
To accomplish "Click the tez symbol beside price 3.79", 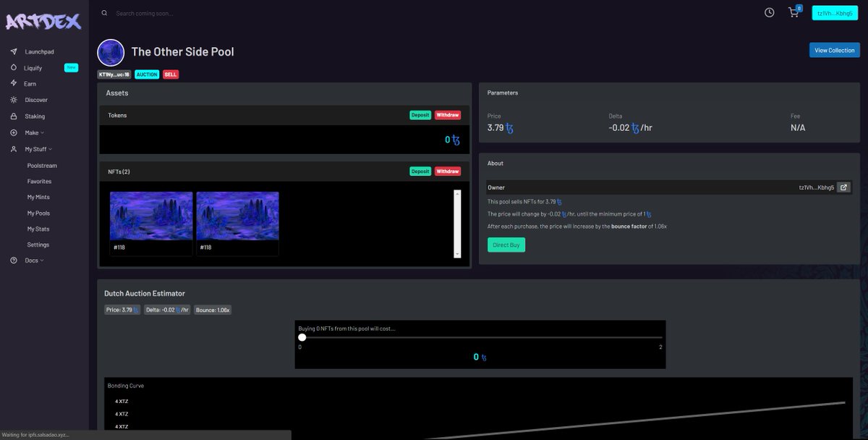I will (x=509, y=128).
